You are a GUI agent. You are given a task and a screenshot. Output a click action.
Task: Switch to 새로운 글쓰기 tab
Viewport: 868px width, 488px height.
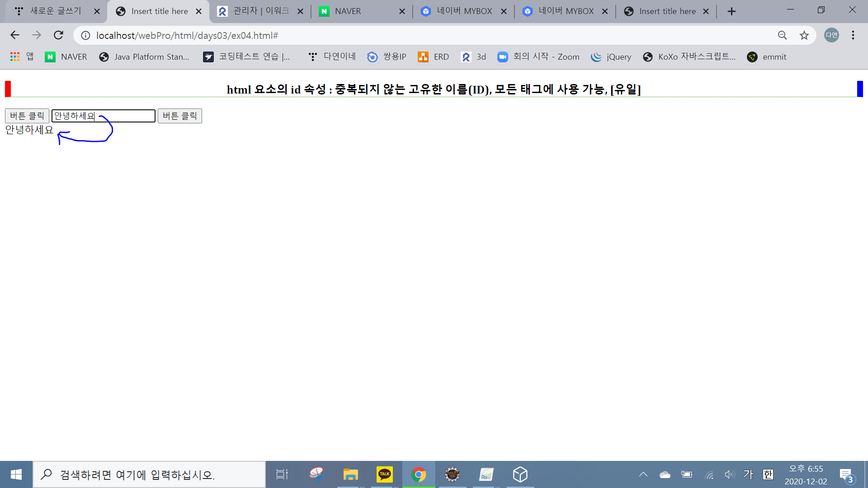(x=55, y=11)
